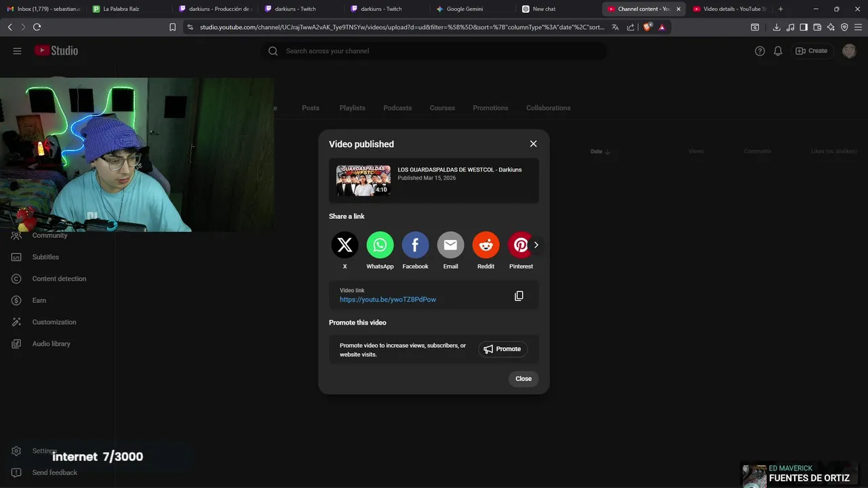Screen dimensions: 868x488
Task: Switch to the Video details YouTube tab
Action: tap(730, 9)
